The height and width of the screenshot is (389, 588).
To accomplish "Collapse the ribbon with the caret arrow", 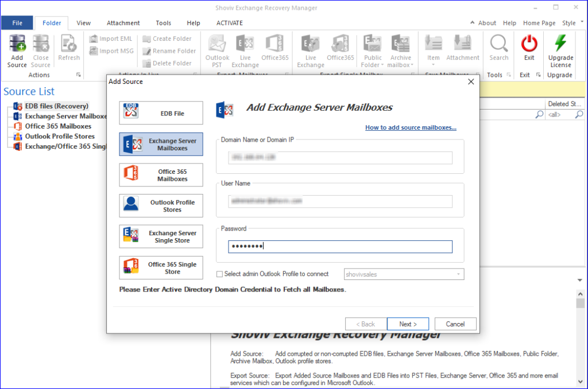I will (x=472, y=22).
